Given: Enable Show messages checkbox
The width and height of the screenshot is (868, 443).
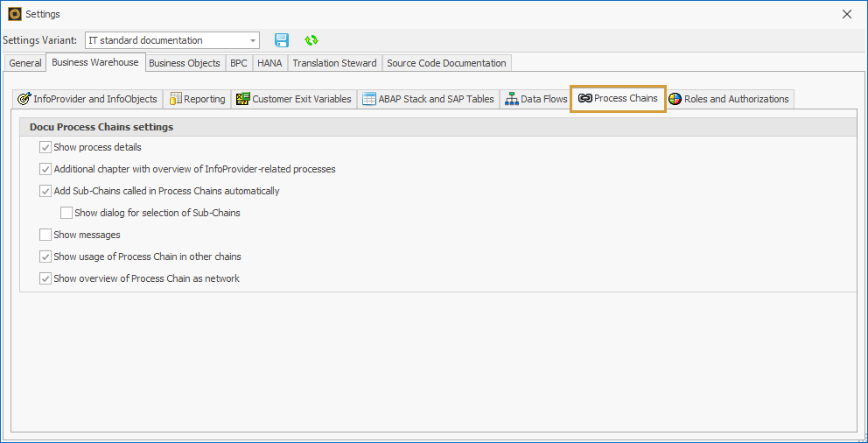Looking at the screenshot, I should 45,235.
